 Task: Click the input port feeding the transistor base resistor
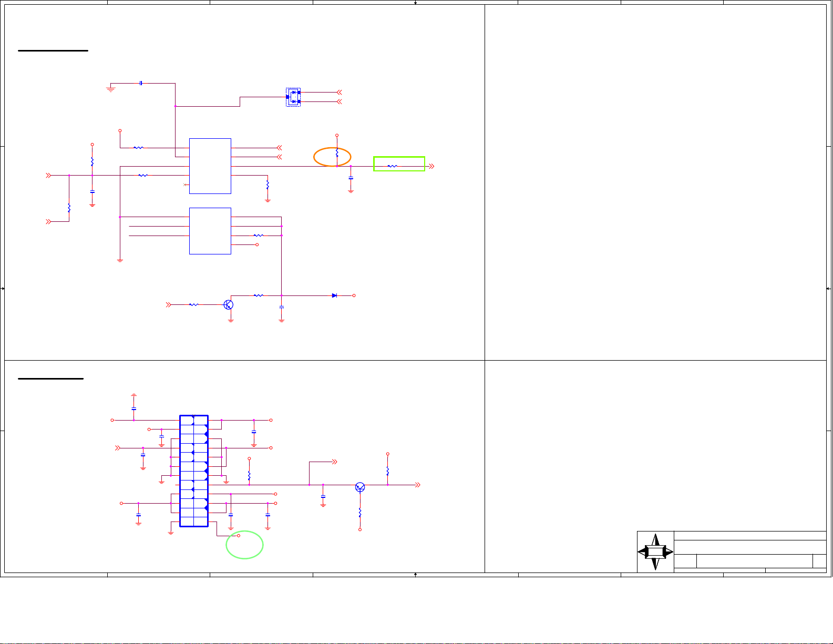(169, 304)
